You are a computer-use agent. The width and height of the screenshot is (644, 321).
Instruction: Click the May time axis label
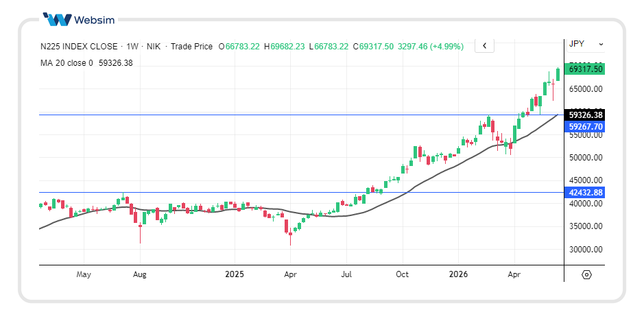click(x=84, y=274)
